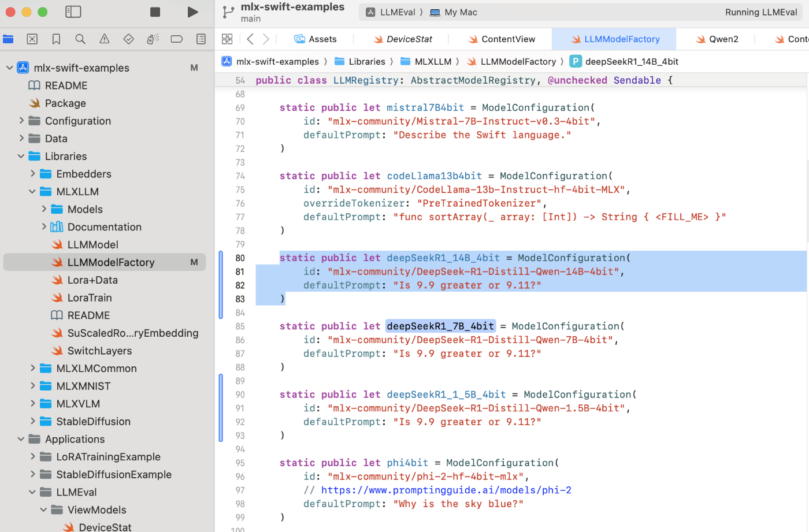This screenshot has width=809, height=532.
Task: Collapse the ViewModels folder
Action: pyautogui.click(x=44, y=509)
